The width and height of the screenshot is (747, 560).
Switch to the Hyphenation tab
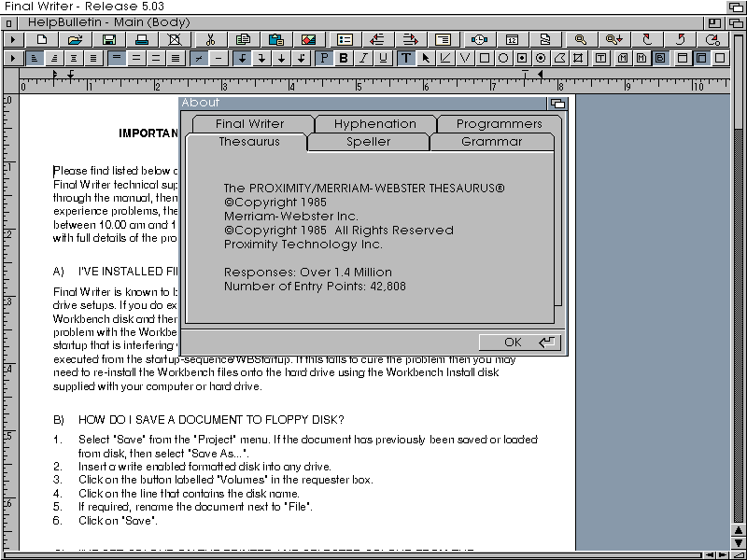[x=375, y=124]
